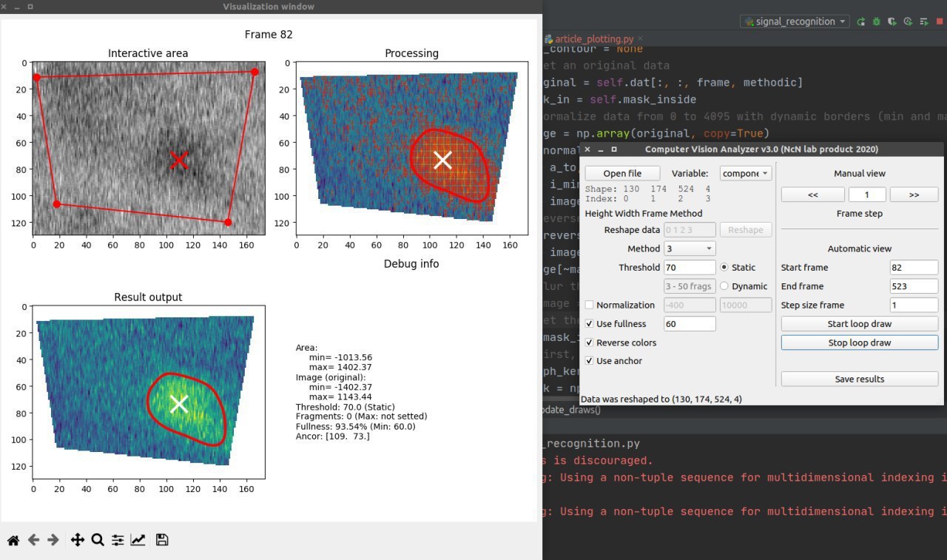Open the Method dropdown showing 3
The height and width of the screenshot is (560, 947).
[x=690, y=249]
